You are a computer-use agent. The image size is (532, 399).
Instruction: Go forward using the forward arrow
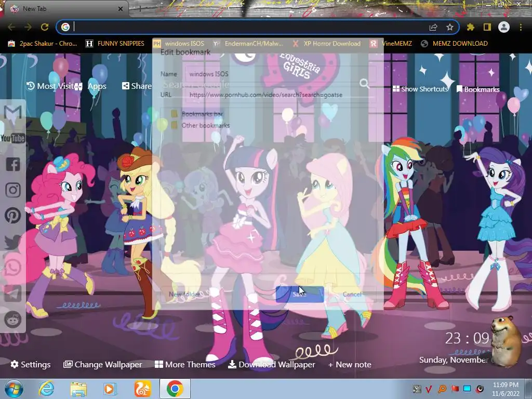coord(28,27)
